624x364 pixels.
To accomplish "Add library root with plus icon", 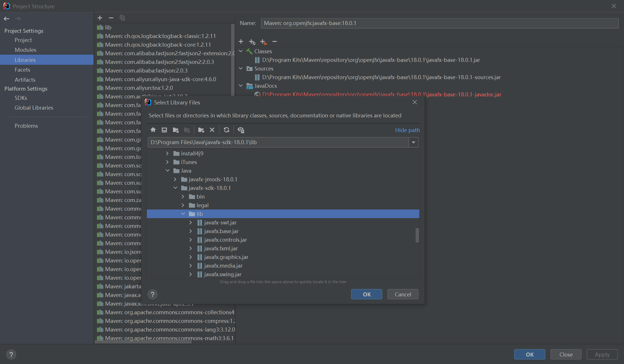I will tap(241, 42).
